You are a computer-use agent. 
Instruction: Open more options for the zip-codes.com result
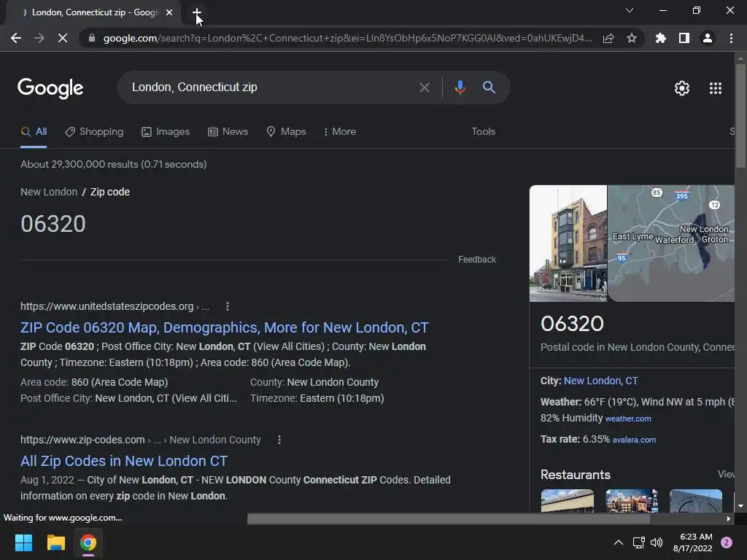point(279,440)
